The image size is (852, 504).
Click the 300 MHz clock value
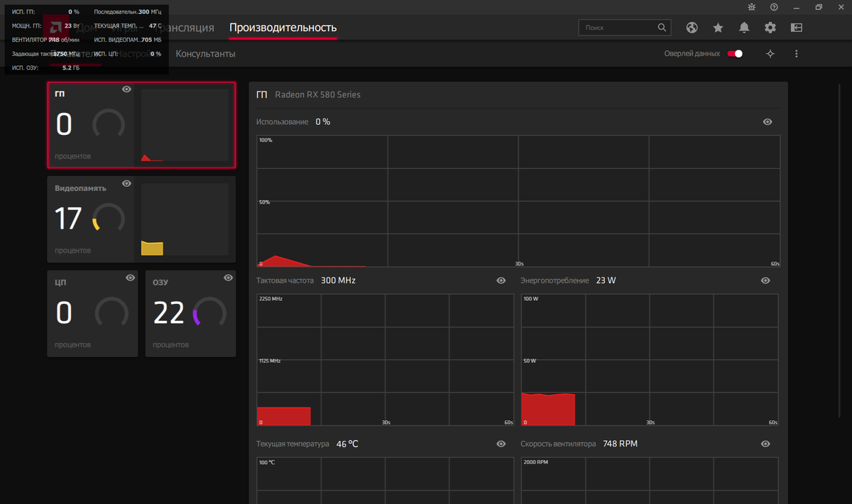pyautogui.click(x=338, y=280)
